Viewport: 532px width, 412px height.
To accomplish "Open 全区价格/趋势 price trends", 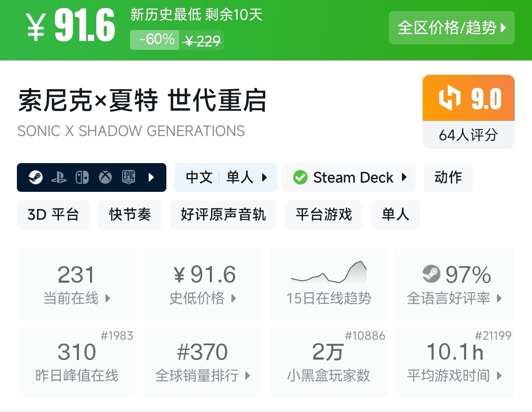I will [451, 28].
